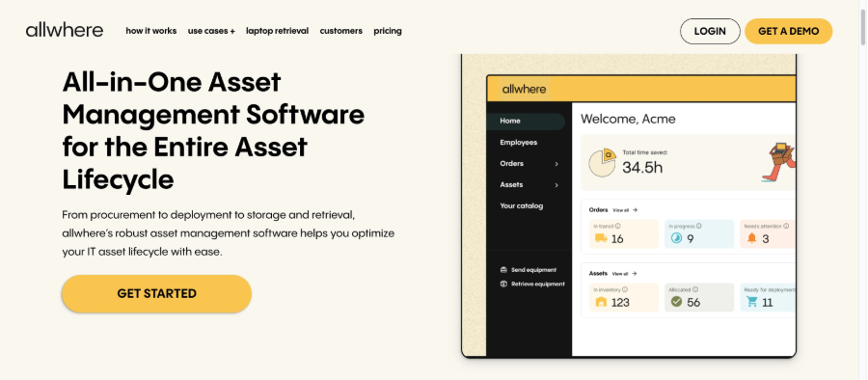Click the Needs attention info icon

[786, 226]
